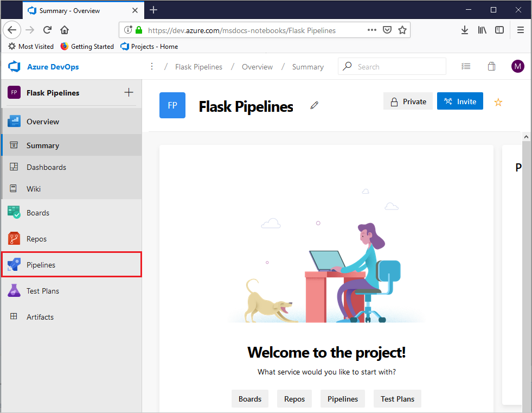Click in the Search field

pyautogui.click(x=392, y=66)
